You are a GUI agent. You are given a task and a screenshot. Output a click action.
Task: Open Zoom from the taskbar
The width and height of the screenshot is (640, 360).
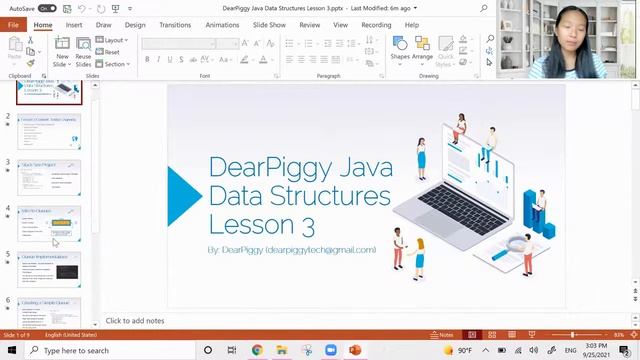click(x=331, y=350)
